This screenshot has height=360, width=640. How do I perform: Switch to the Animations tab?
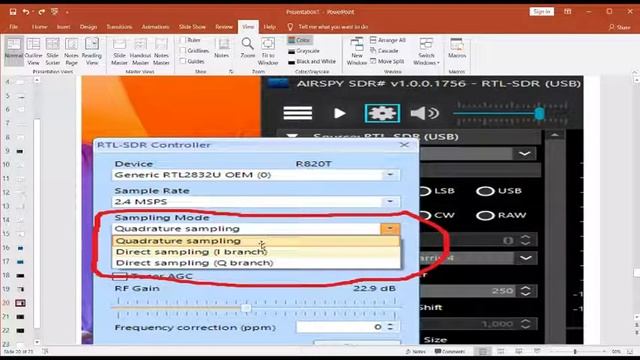click(x=155, y=27)
